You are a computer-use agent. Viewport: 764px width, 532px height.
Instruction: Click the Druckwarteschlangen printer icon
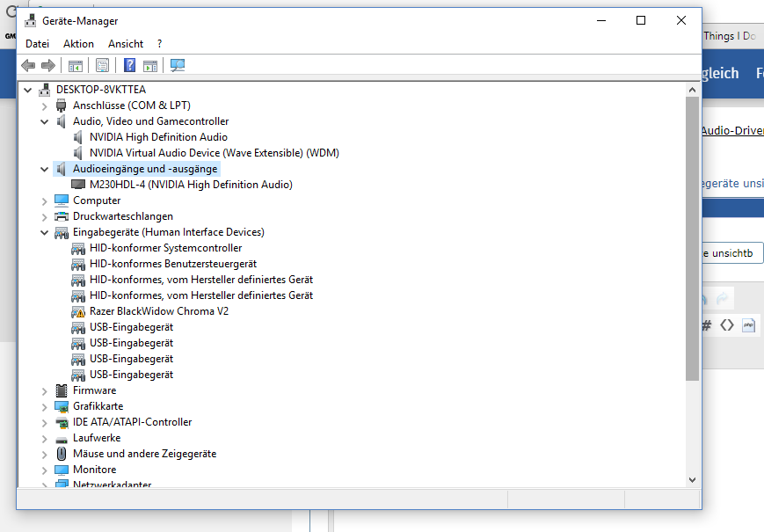coord(62,216)
